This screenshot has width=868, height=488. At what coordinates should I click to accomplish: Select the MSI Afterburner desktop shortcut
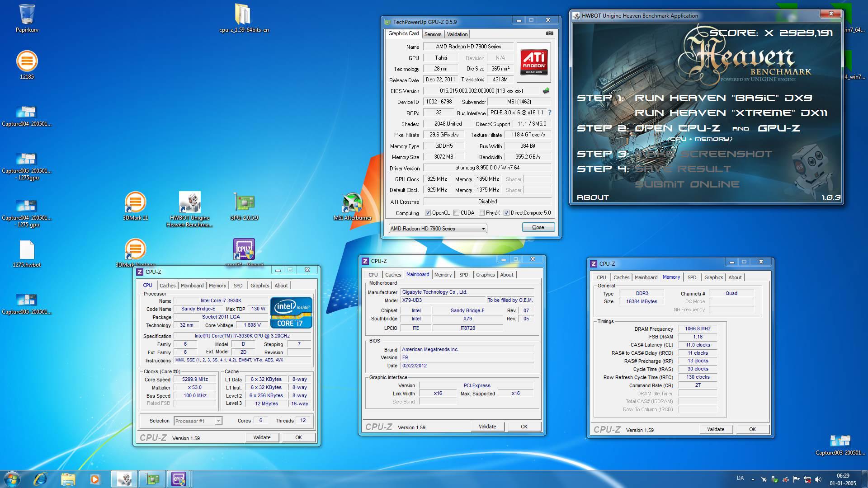pyautogui.click(x=352, y=206)
